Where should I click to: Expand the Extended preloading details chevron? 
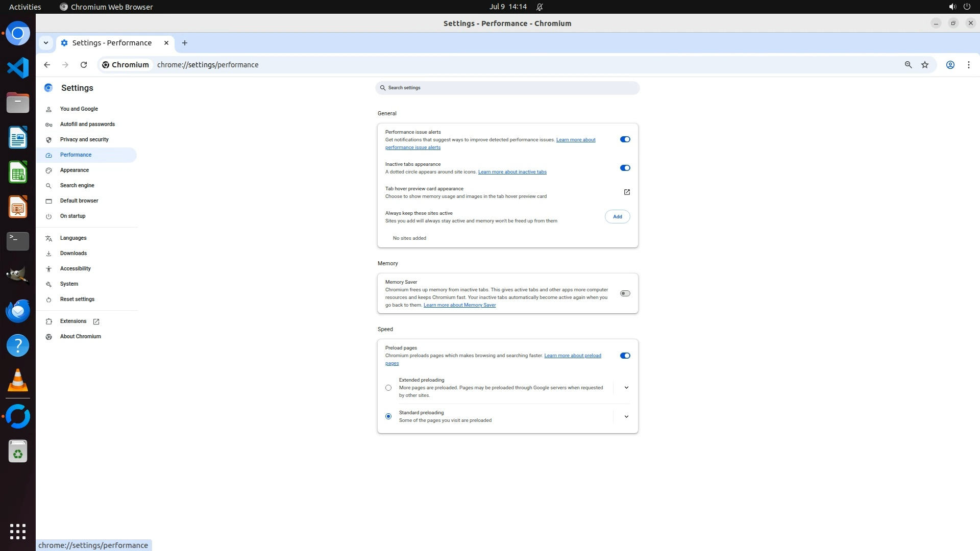[x=626, y=388]
